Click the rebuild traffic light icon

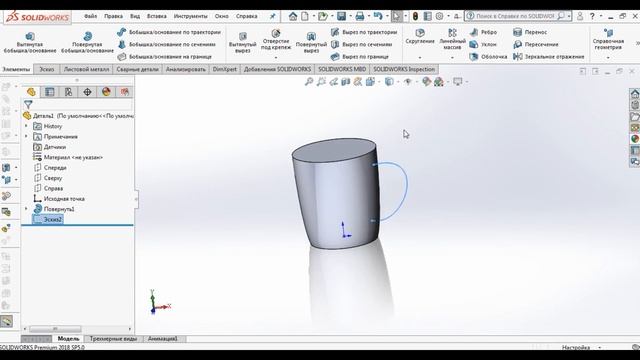415,16
